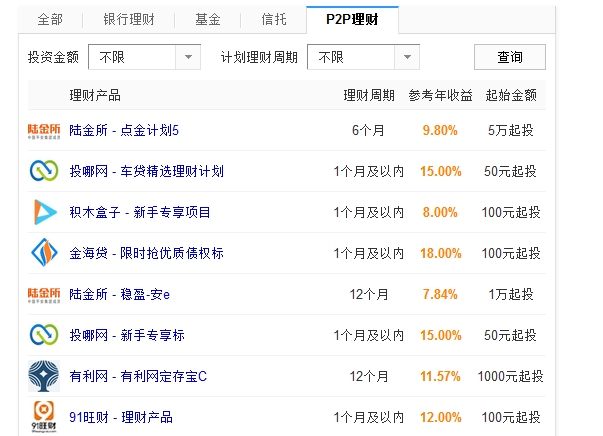Click the 1万起投 amount
This screenshot has height=436, width=603.
[x=511, y=295]
